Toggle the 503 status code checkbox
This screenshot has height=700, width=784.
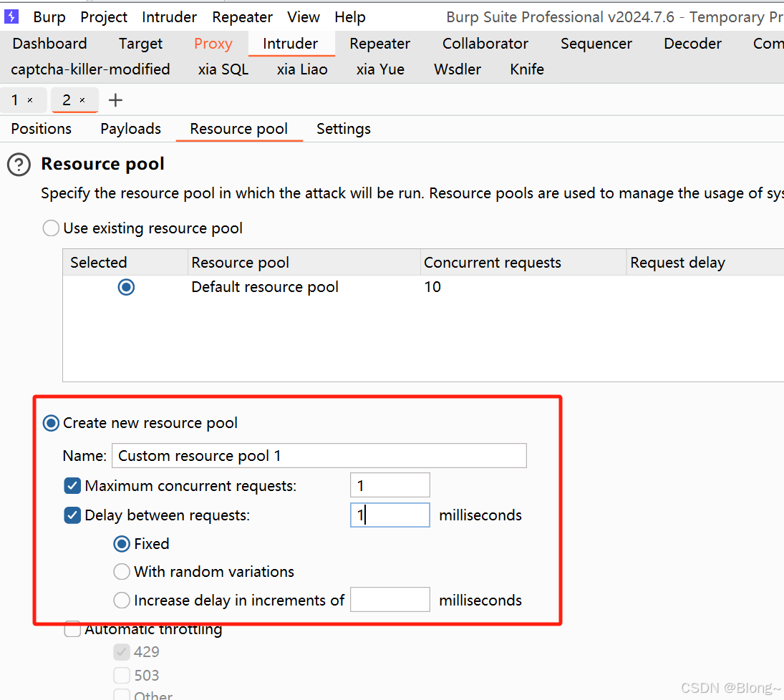[122, 676]
